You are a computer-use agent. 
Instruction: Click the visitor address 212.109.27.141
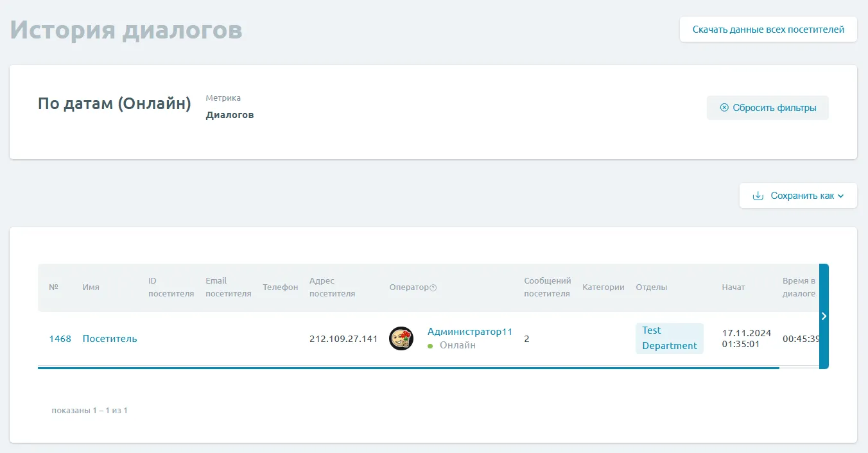(343, 339)
